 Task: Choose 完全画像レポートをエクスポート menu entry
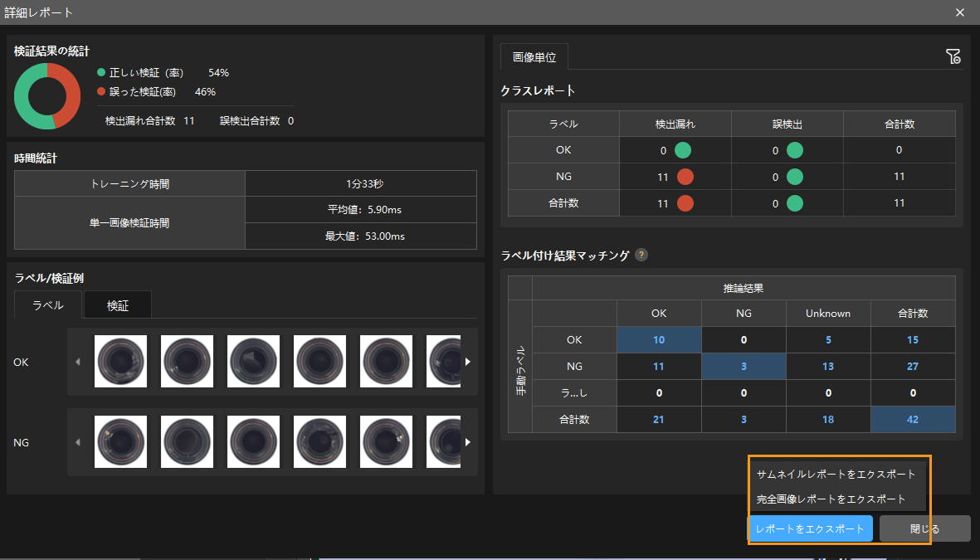pos(831,499)
